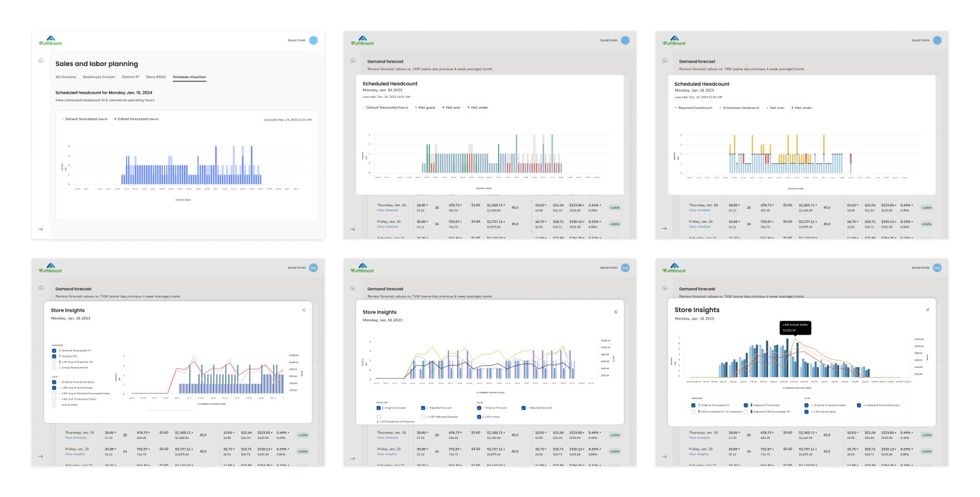Check the L4W Avg of Empower HC box

click(x=54, y=362)
